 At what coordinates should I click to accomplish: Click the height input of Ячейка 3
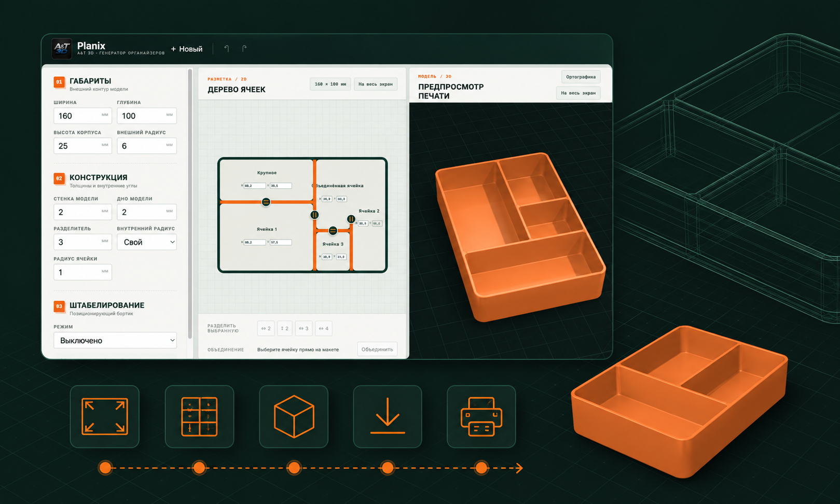click(341, 257)
